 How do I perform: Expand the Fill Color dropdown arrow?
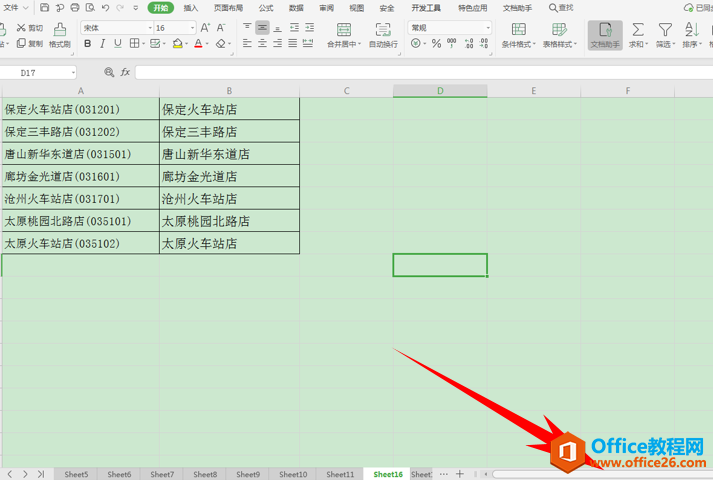pyautogui.click(x=186, y=44)
